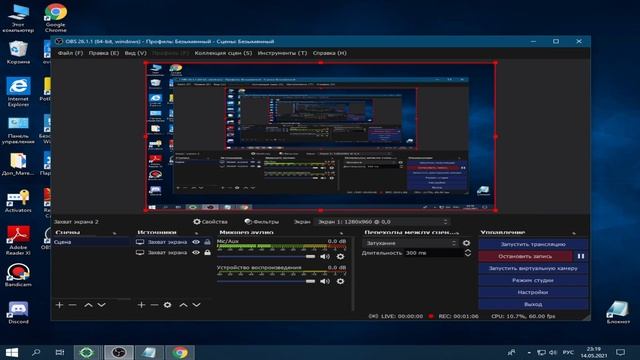This screenshot has width=640, height=360.
Task: Open the Windows Start menu
Action: 11,352
